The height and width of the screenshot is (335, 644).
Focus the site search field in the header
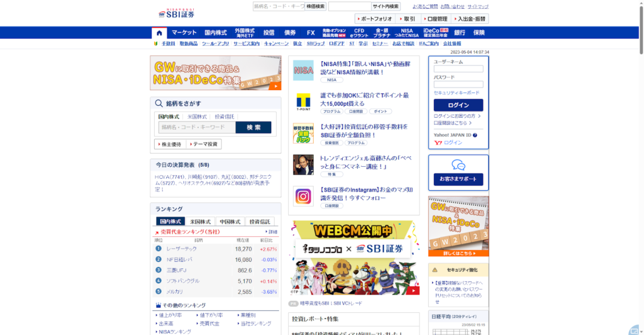350,6
